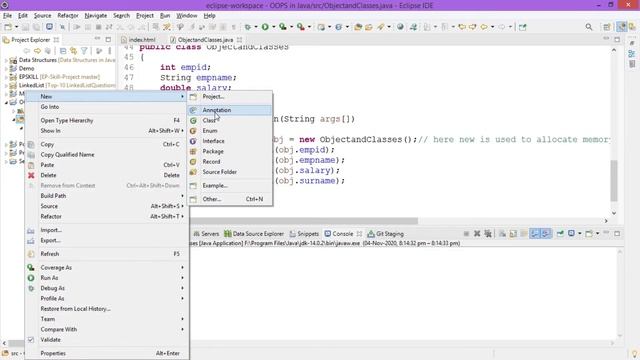Toggle Word Wrap in the Console toolbar
The image size is (640, 360).
(x=524, y=233)
